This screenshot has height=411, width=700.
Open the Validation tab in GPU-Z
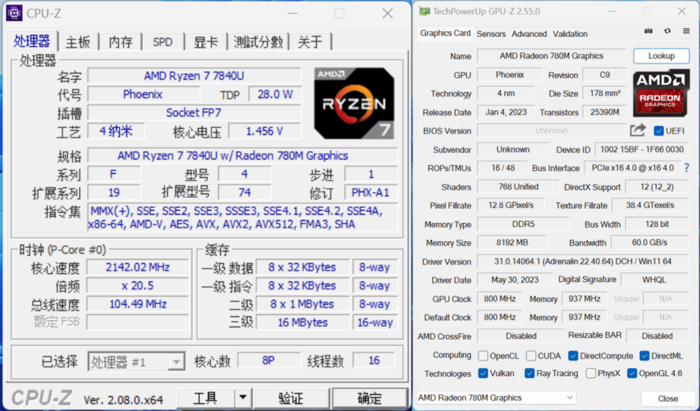click(x=570, y=34)
